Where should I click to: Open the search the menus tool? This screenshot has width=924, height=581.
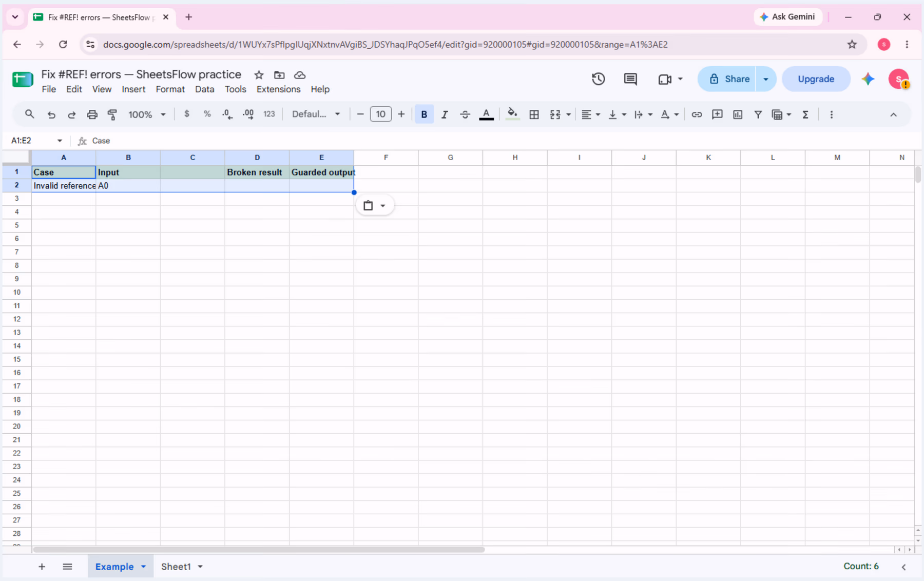coord(29,114)
